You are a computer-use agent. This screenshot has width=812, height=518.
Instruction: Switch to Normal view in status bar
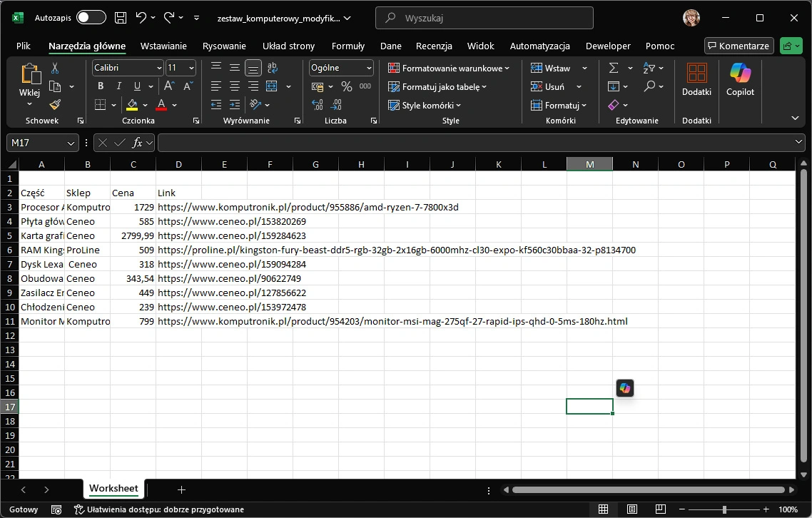[604, 509]
